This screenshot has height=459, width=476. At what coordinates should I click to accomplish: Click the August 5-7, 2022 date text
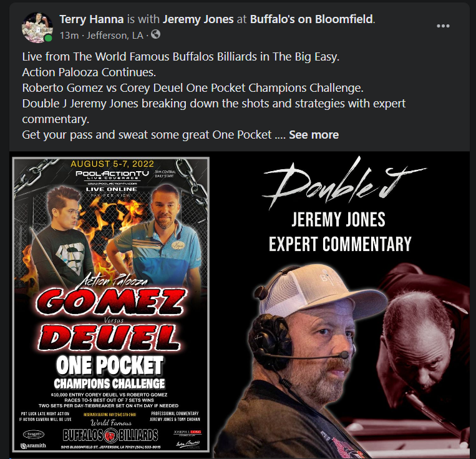click(112, 164)
